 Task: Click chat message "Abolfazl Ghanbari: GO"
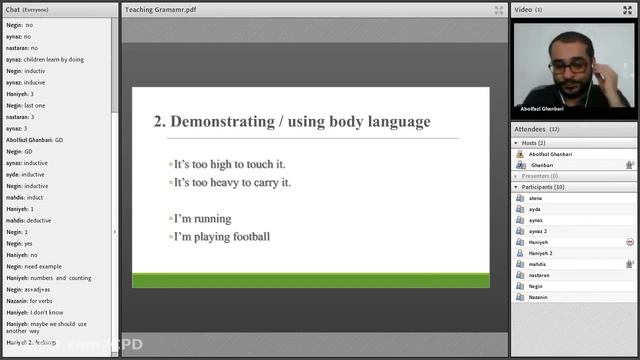[x=34, y=140]
